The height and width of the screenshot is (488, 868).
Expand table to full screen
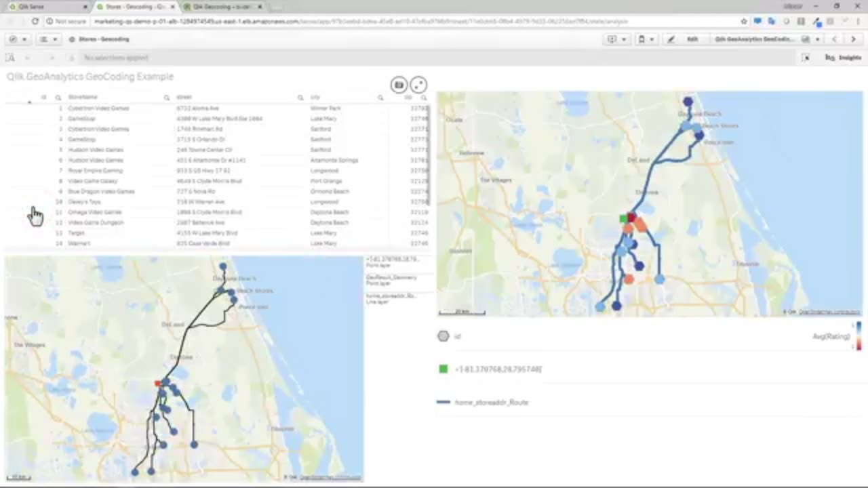[419, 85]
